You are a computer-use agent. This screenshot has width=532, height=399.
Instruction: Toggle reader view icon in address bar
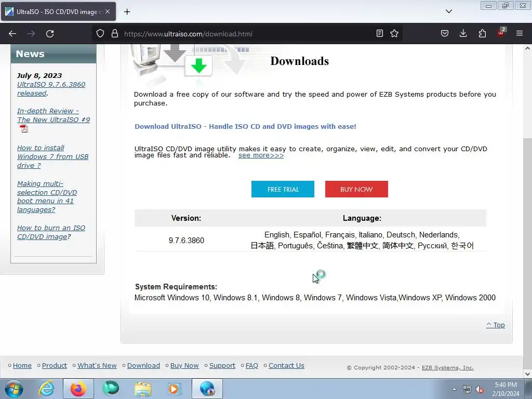click(x=380, y=33)
